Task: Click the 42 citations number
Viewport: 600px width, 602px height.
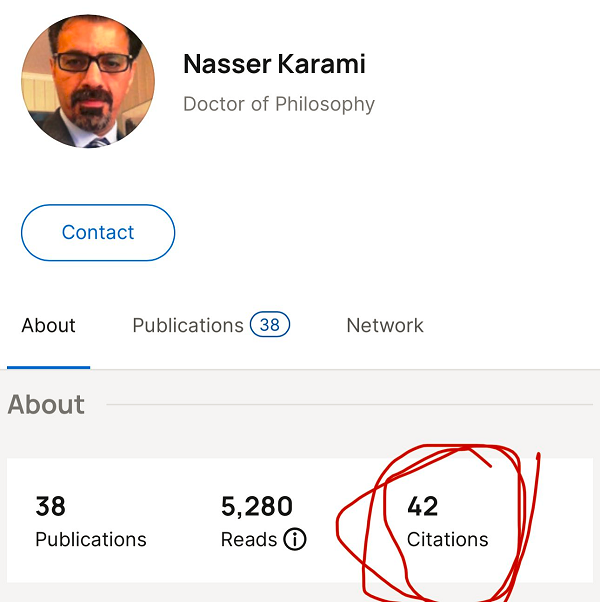Action: [423, 506]
